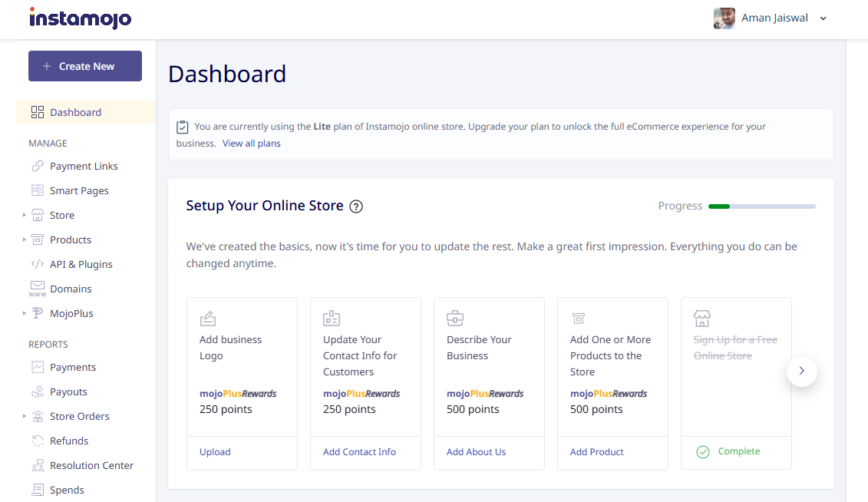Click the setup Progress bar
This screenshot has width=868, height=502.
click(x=762, y=206)
